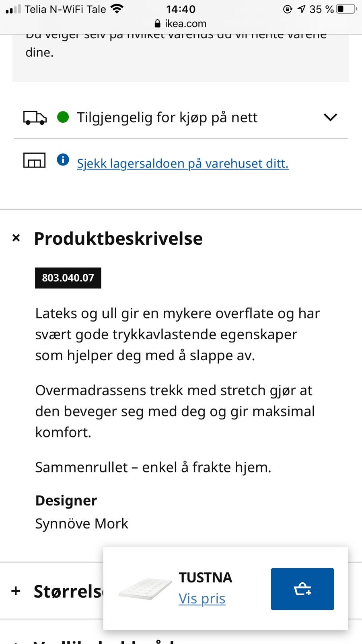Open Sjekk lagersaldoen på varehuset ditt link
This screenshot has width=362, height=644.
(x=183, y=163)
